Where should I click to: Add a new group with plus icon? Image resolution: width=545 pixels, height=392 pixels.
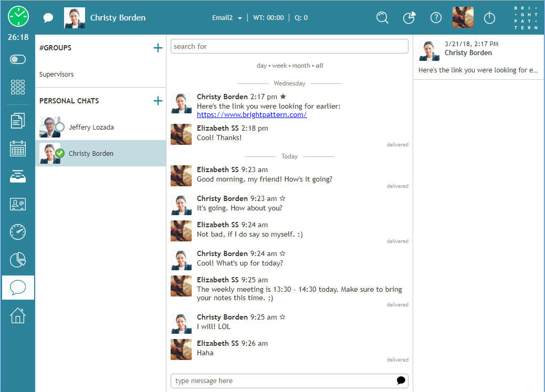coord(158,48)
